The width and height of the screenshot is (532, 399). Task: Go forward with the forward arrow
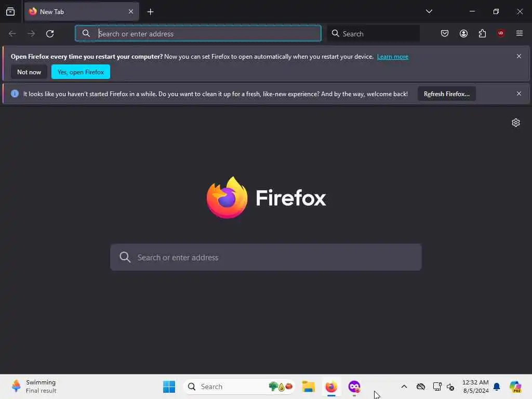click(31, 34)
